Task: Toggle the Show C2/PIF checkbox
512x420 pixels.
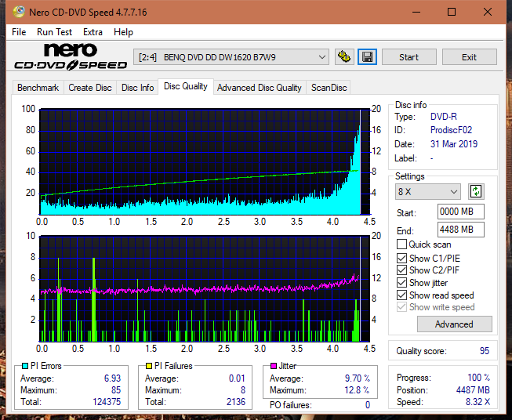Action: (401, 270)
